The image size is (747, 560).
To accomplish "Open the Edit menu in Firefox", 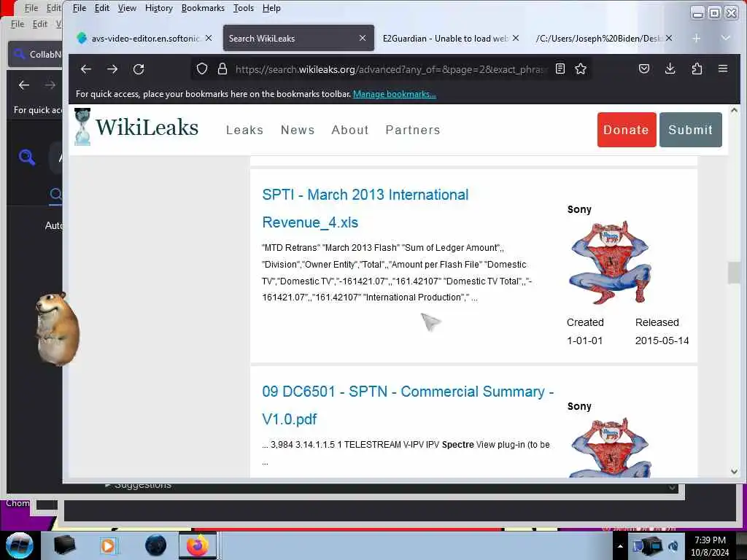I will point(102,8).
